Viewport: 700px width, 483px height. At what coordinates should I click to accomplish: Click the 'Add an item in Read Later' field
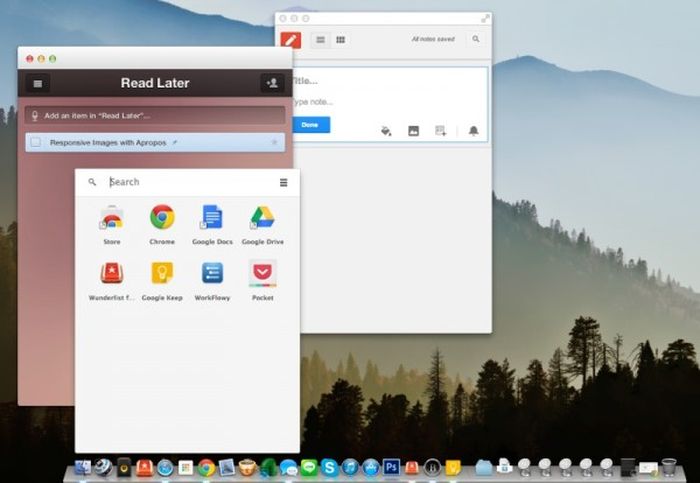pos(155,116)
